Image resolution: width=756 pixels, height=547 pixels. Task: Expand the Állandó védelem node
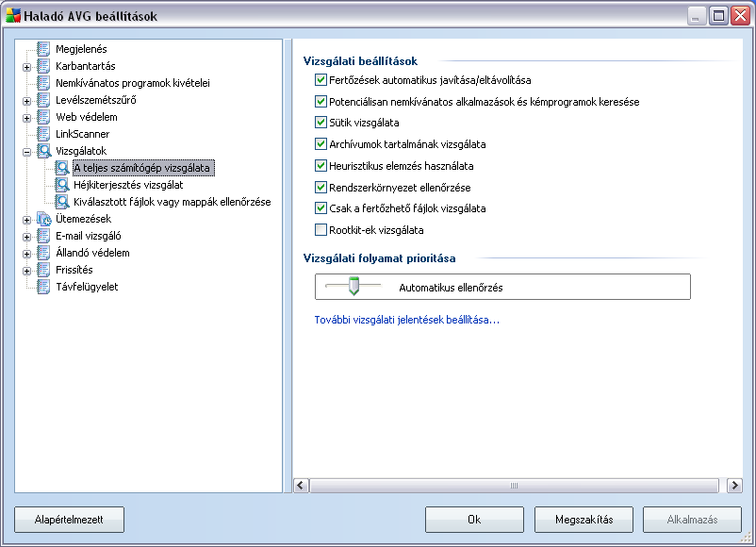pyautogui.click(x=27, y=254)
